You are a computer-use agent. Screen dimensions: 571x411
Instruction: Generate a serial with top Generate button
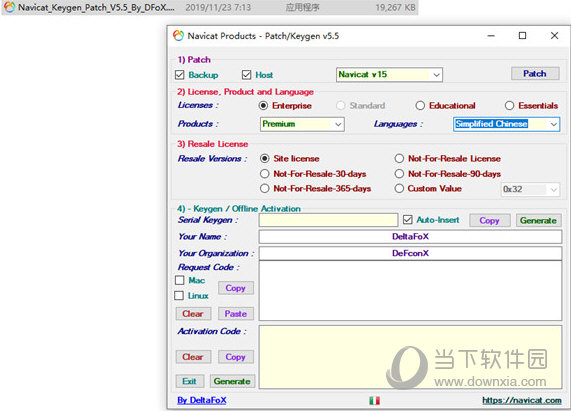[538, 221]
